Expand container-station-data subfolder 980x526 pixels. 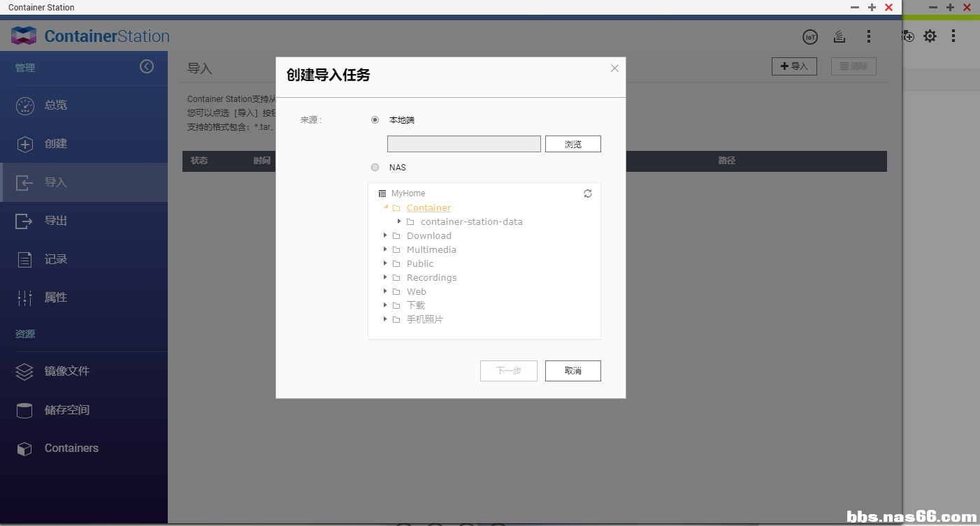[x=399, y=221]
